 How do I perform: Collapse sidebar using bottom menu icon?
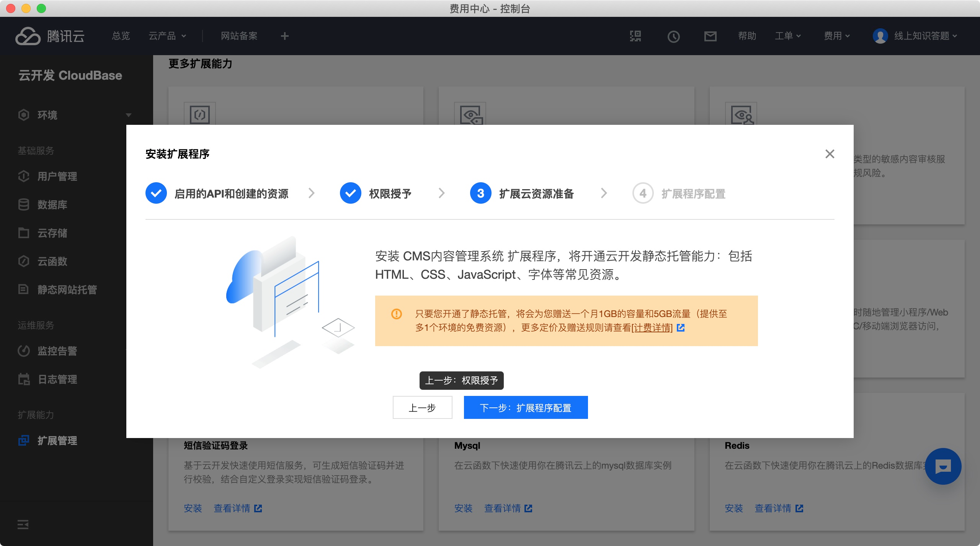[23, 525]
